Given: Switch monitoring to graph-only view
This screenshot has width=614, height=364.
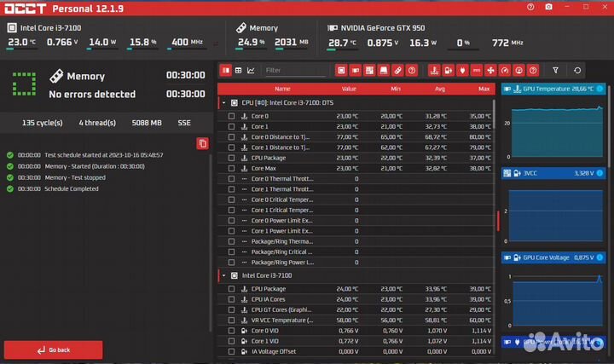Looking at the screenshot, I should [x=252, y=70].
